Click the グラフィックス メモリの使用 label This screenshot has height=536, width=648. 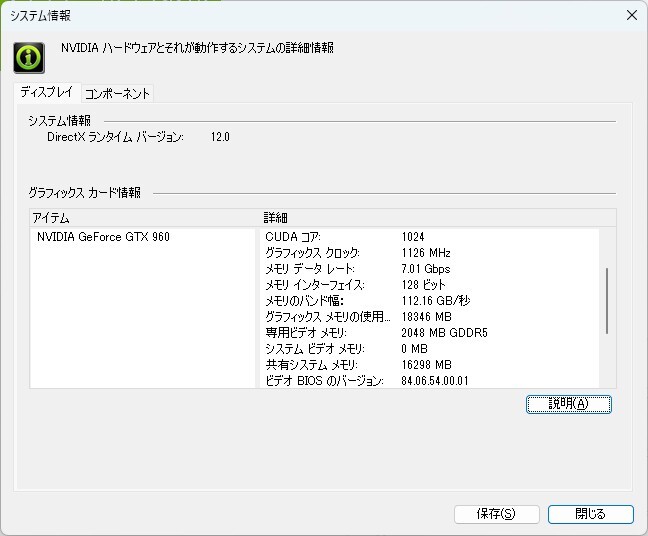(328, 317)
